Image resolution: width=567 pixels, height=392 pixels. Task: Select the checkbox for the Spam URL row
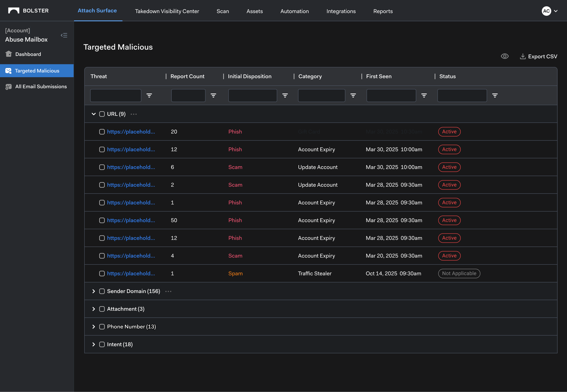coord(102,274)
